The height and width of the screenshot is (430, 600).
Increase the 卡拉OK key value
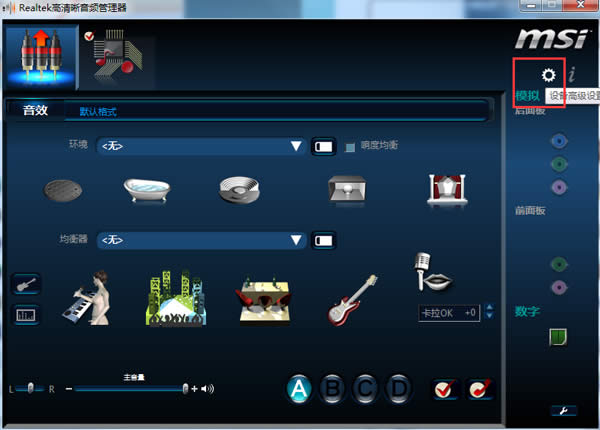[489, 308]
